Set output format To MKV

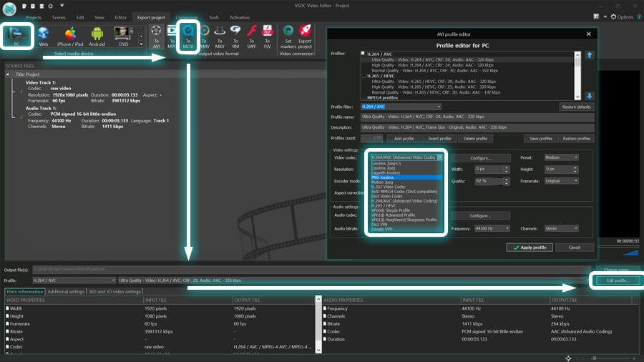[x=220, y=36]
